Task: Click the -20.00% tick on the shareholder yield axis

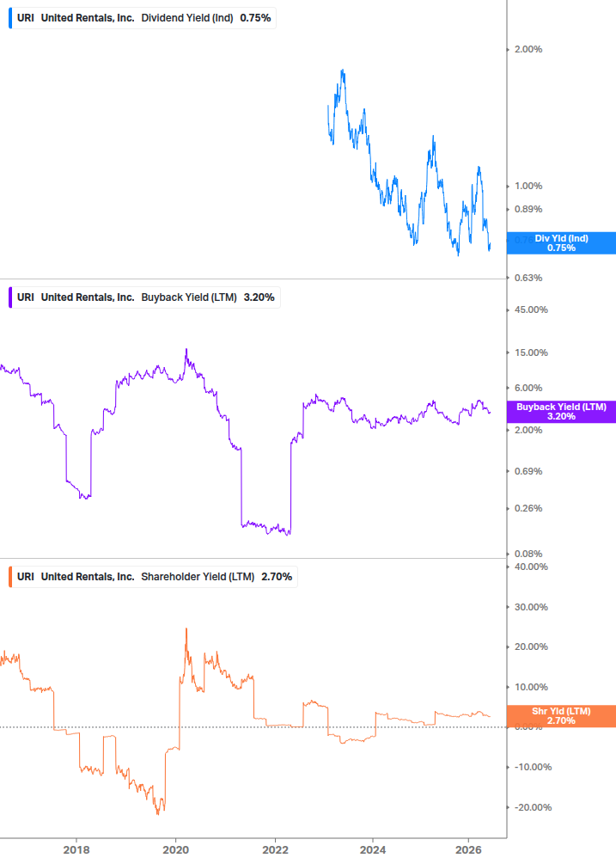Action: click(x=533, y=807)
